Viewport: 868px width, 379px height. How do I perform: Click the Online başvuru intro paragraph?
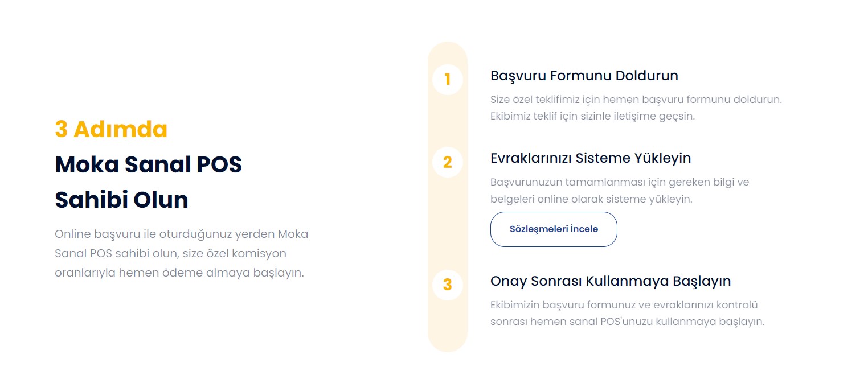(x=181, y=253)
